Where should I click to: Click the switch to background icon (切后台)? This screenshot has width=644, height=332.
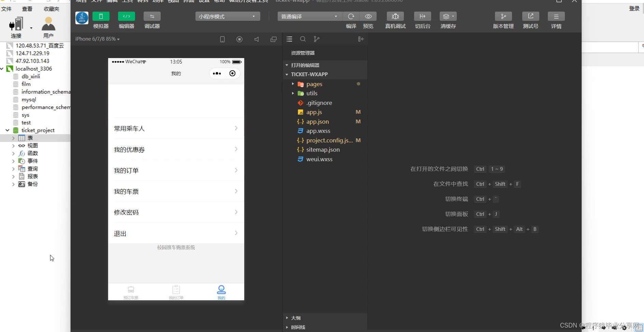pos(423,16)
